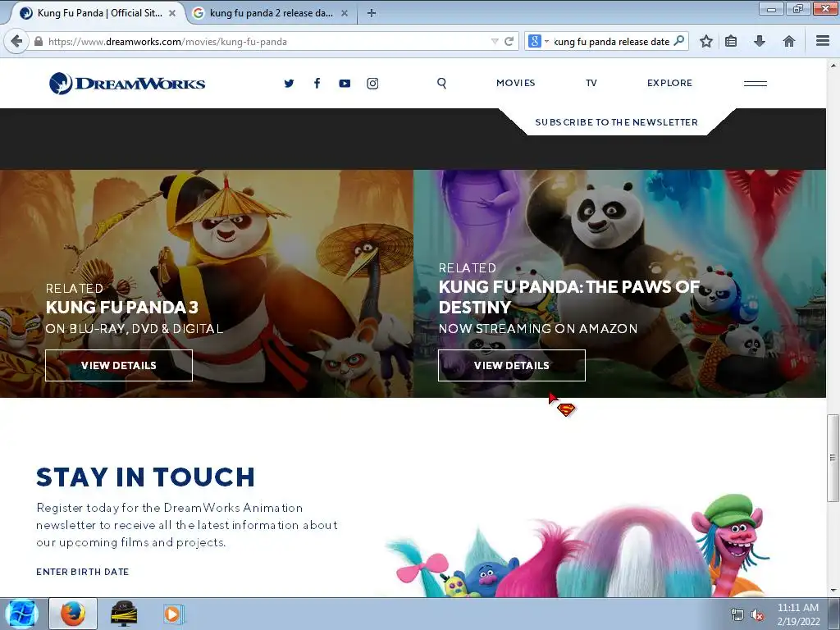Click the site search magnifier icon
The image size is (840, 630).
pos(441,83)
